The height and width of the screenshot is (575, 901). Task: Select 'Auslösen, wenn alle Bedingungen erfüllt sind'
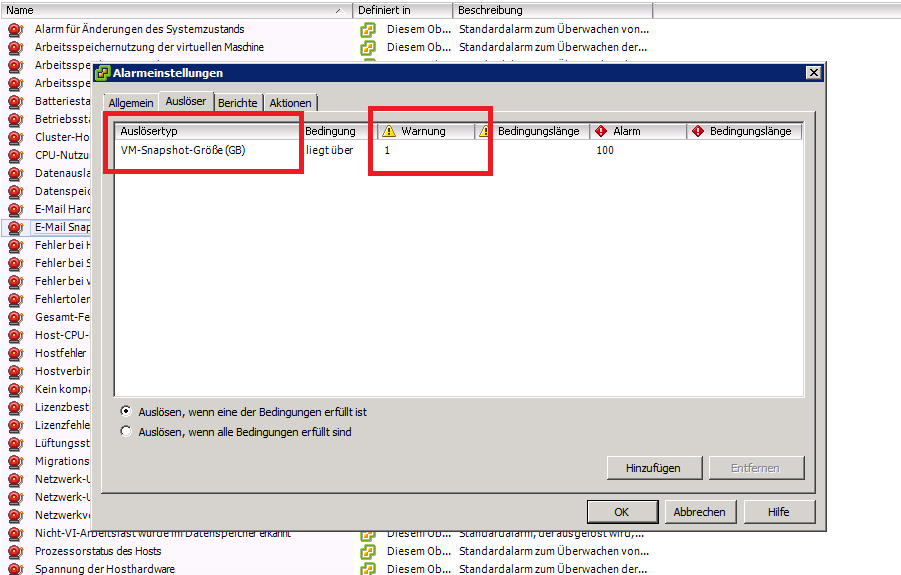tap(126, 432)
